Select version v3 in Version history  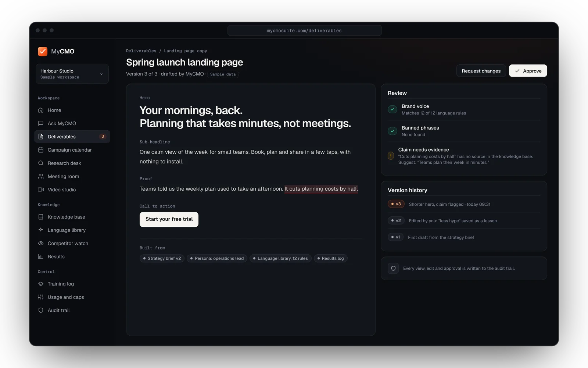(396, 204)
